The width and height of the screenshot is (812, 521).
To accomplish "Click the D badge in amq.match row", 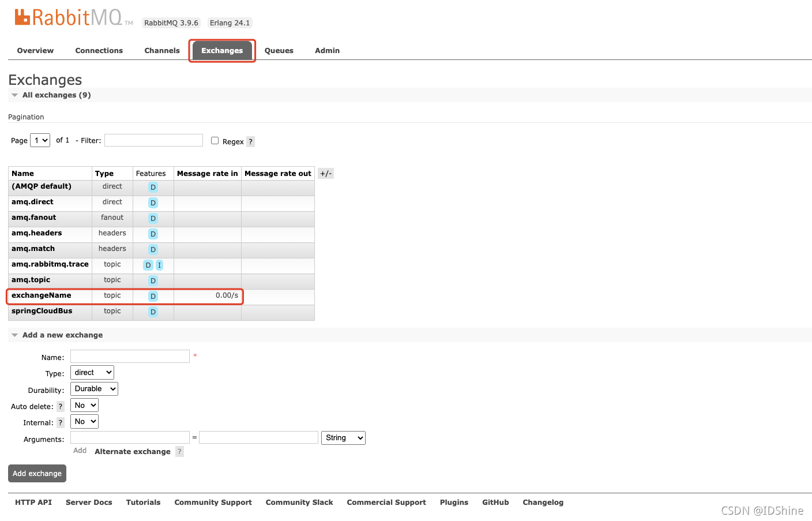I will pyautogui.click(x=153, y=249).
